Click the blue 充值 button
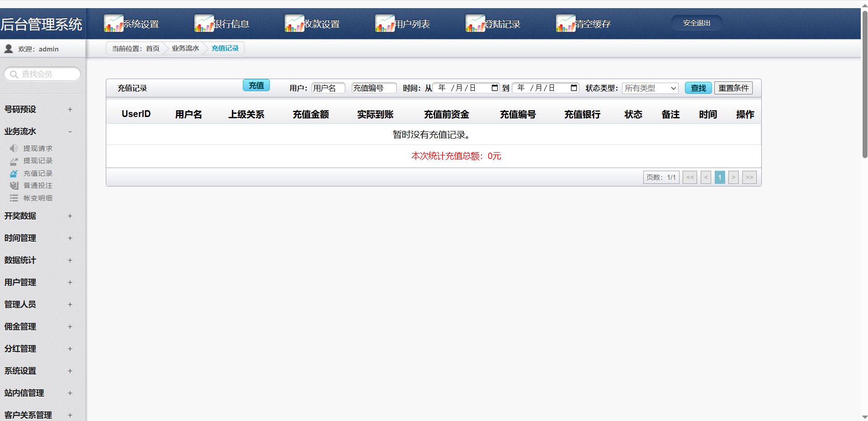868x421 pixels. point(256,85)
